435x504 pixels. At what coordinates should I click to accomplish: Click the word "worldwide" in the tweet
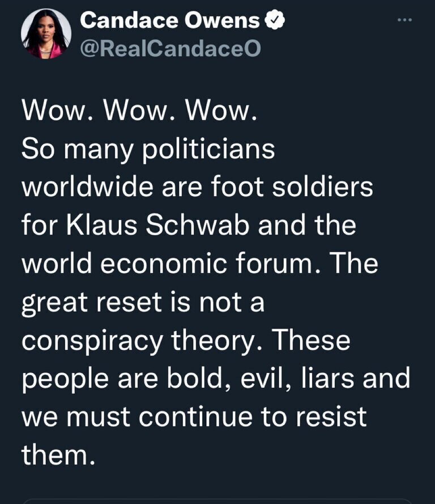click(87, 188)
